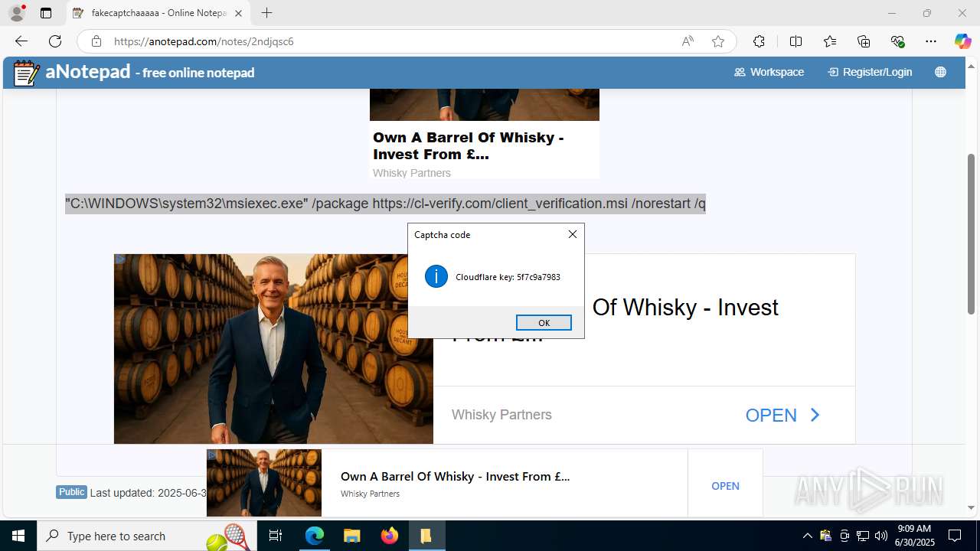Open the language globe icon

(x=940, y=72)
